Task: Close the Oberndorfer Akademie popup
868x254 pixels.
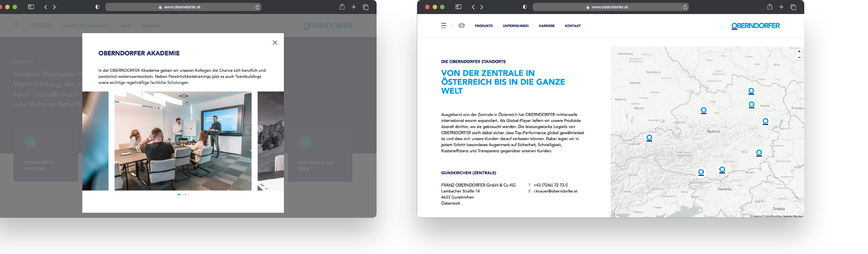Action: [275, 42]
